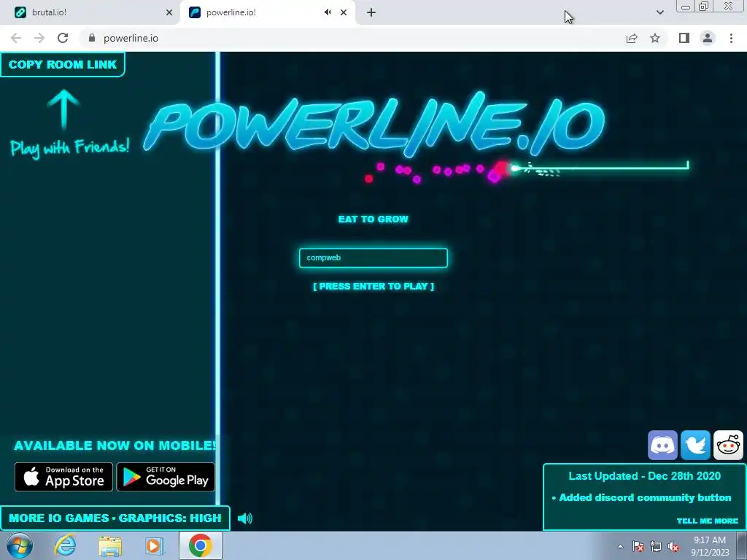Viewport: 747px width, 560px height.
Task: Bookmark this page with the star
Action: pos(655,38)
